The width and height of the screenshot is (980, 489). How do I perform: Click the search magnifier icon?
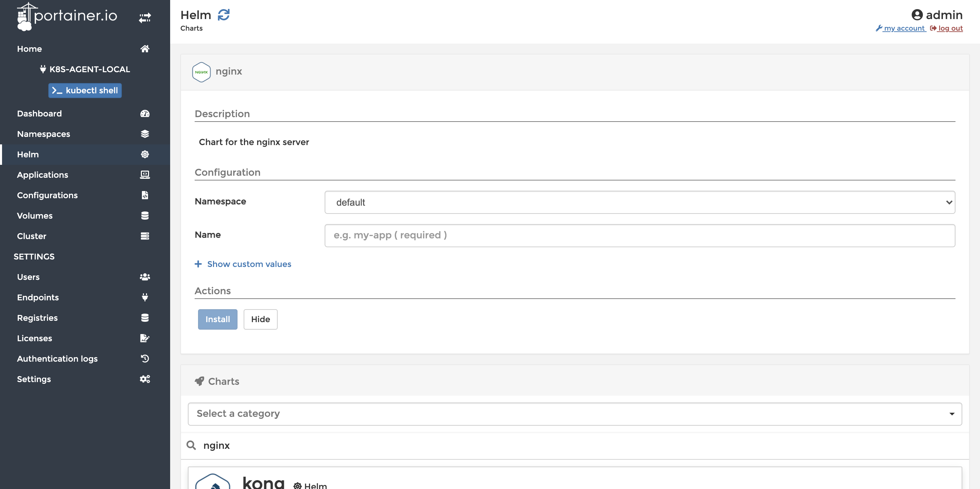pyautogui.click(x=191, y=445)
